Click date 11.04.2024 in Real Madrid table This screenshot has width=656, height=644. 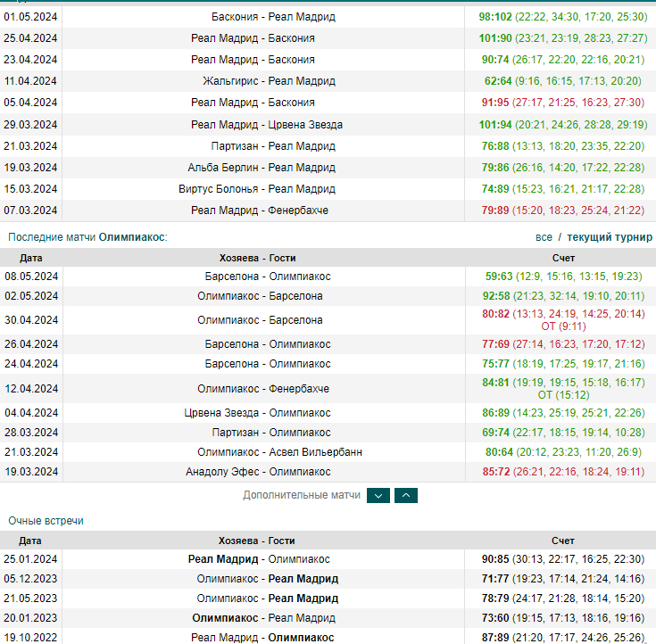(30, 80)
